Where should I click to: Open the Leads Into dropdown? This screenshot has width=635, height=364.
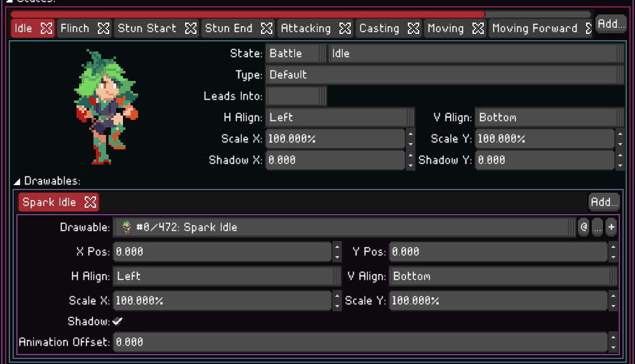click(296, 96)
